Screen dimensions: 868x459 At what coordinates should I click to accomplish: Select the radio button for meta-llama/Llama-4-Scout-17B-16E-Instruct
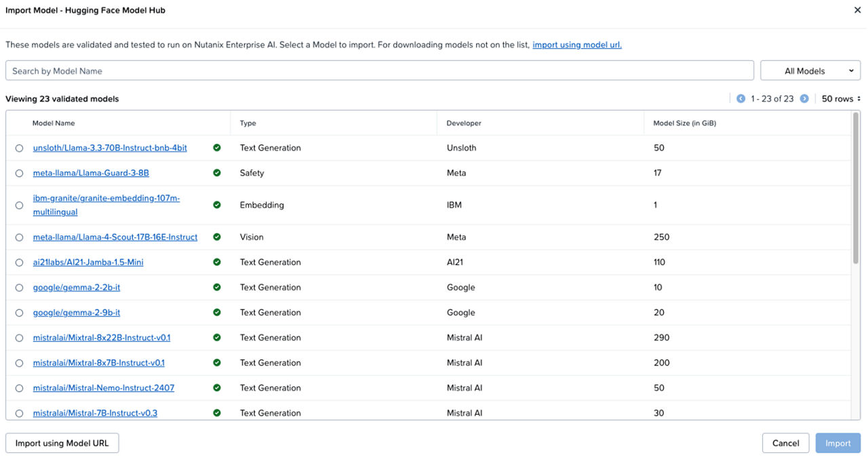[19, 237]
